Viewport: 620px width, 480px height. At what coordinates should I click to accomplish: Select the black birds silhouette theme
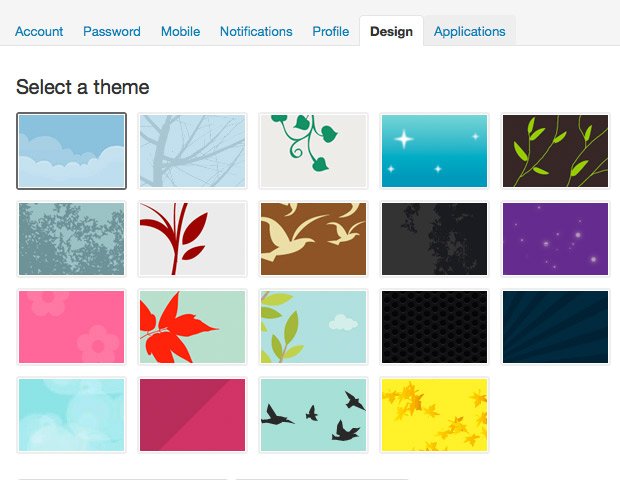pyautogui.click(x=313, y=415)
